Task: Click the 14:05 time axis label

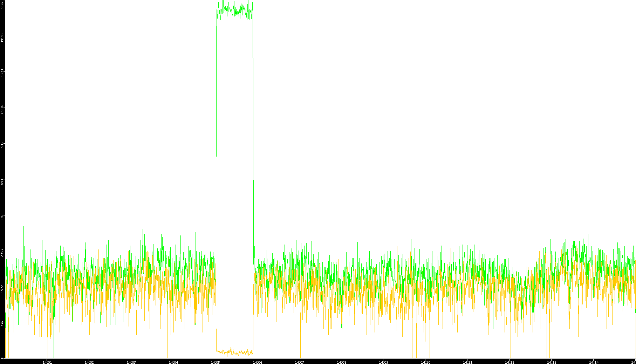Action: point(215,362)
